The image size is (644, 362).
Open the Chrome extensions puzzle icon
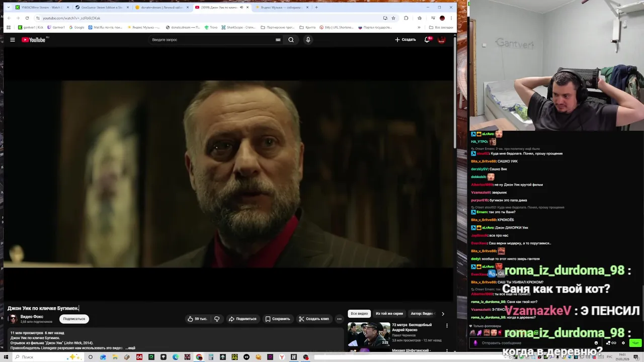[406, 18]
